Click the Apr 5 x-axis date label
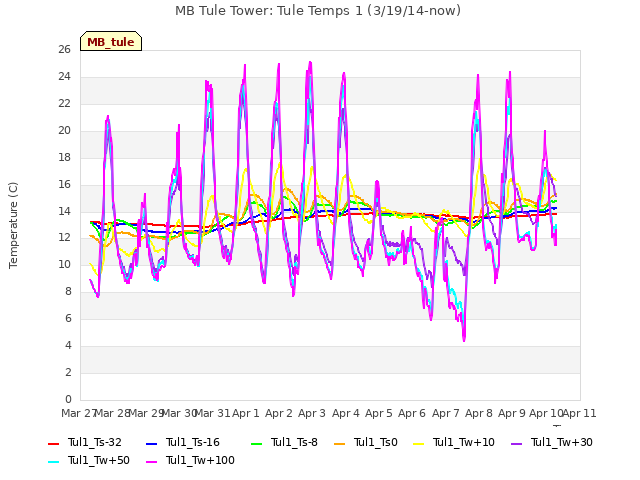Image resolution: width=640 pixels, height=480 pixels. pos(379,413)
